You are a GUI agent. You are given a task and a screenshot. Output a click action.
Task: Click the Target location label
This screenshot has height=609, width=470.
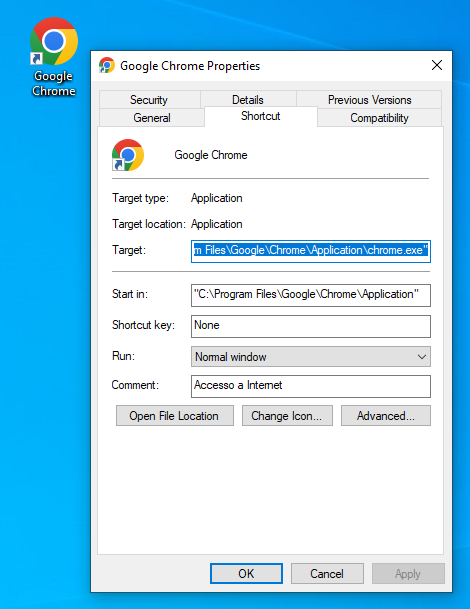pos(149,224)
